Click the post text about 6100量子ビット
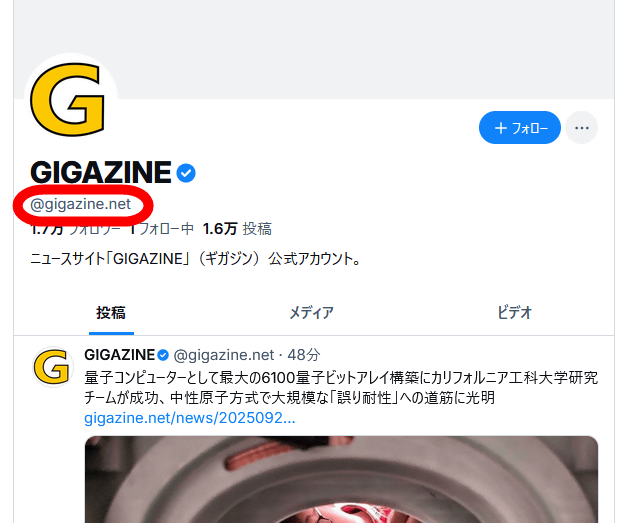 tap(341, 388)
